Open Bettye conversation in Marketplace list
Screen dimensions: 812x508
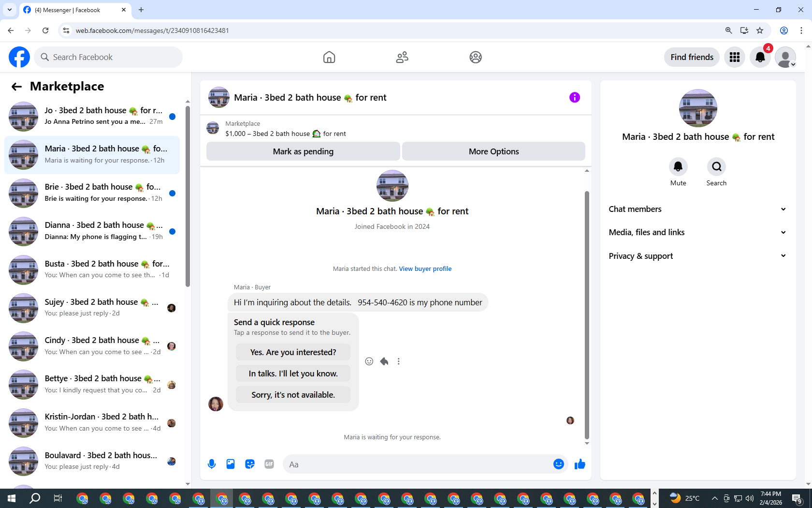coord(92,385)
